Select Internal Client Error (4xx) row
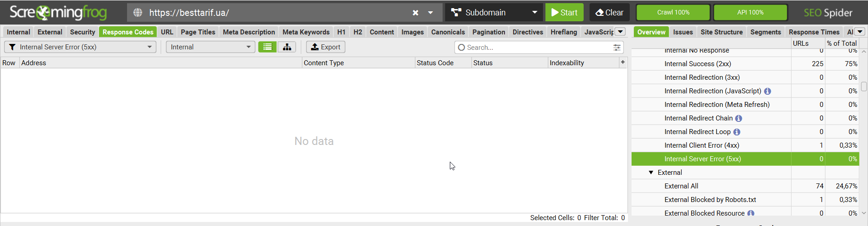This screenshot has height=226, width=868. point(745,145)
